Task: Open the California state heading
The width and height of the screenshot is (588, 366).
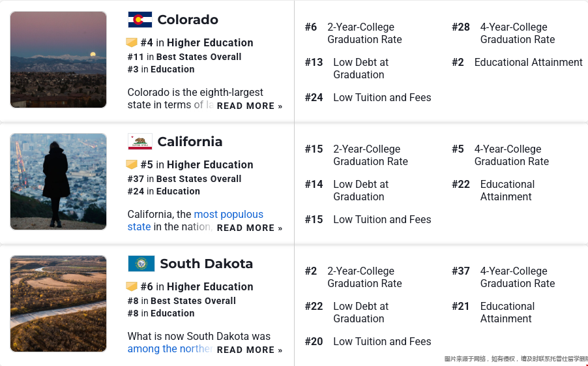Action: [x=190, y=142]
